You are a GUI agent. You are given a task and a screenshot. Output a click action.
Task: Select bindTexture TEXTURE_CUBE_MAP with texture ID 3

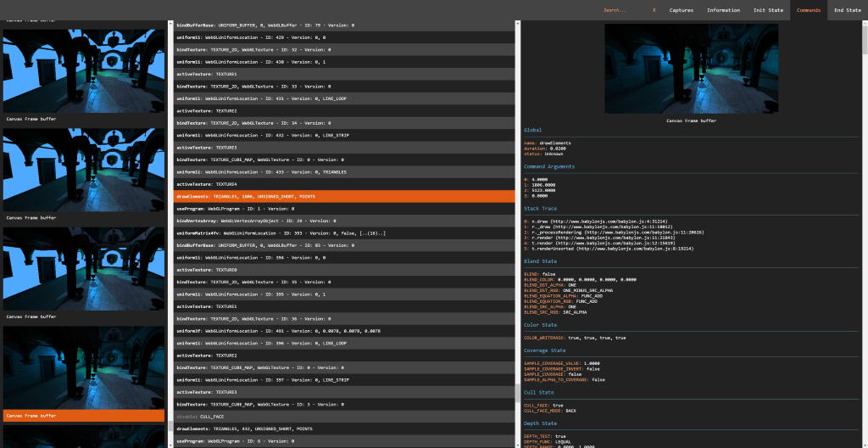(x=344, y=404)
